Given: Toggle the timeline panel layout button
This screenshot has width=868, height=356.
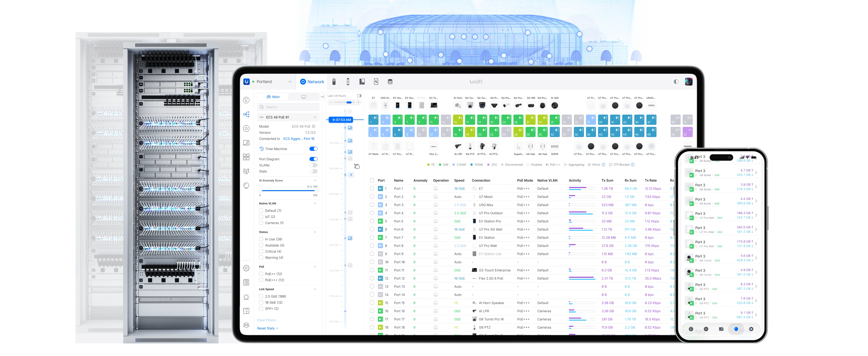Looking at the screenshot, I should pos(359,96).
